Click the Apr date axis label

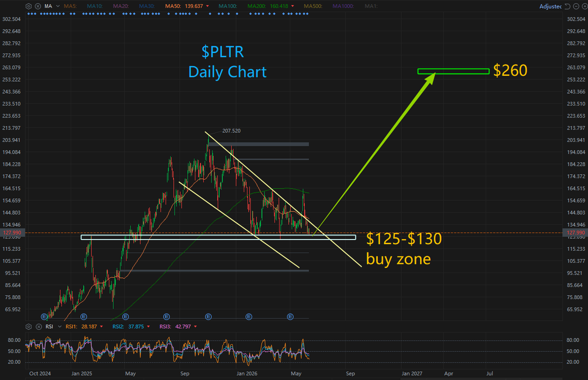point(448,373)
